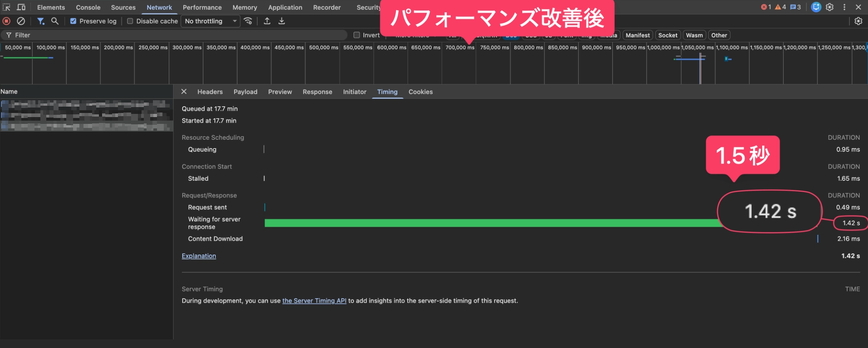Export HAR file with download arrow
The width and height of the screenshot is (868, 348).
coord(282,21)
